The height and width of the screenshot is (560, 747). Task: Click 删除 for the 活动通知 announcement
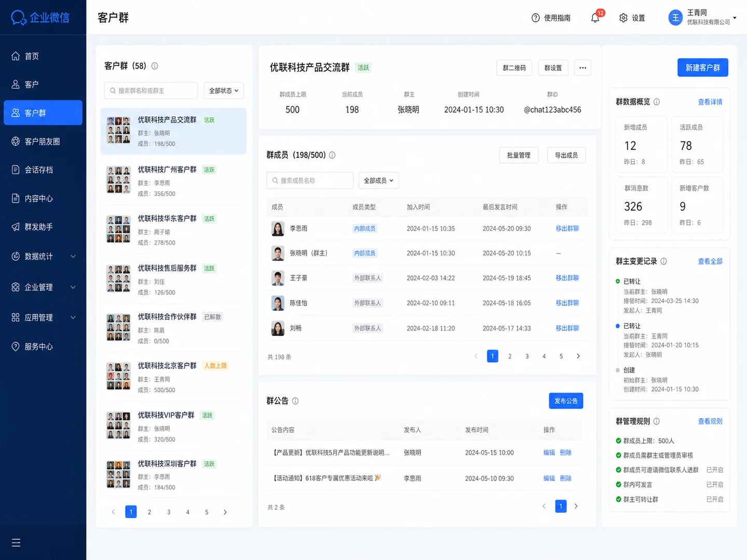click(x=565, y=478)
